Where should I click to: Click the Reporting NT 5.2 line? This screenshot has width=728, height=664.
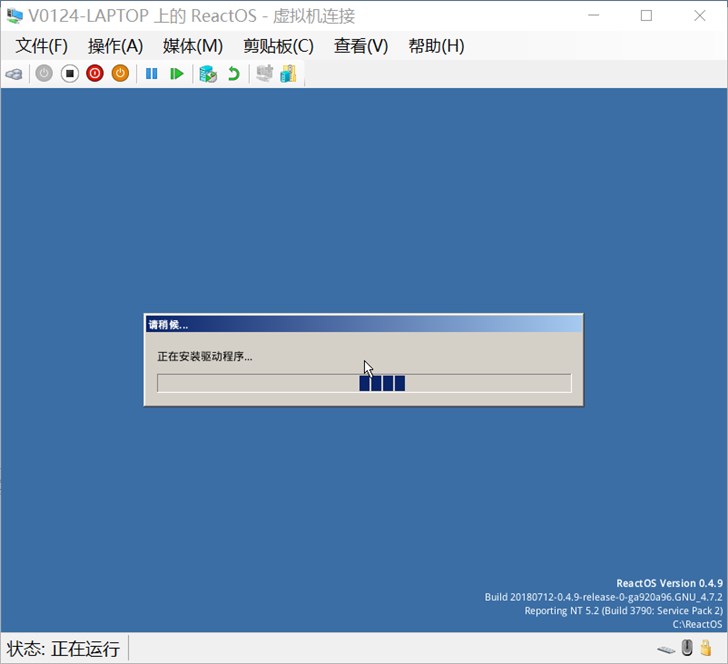(x=624, y=611)
